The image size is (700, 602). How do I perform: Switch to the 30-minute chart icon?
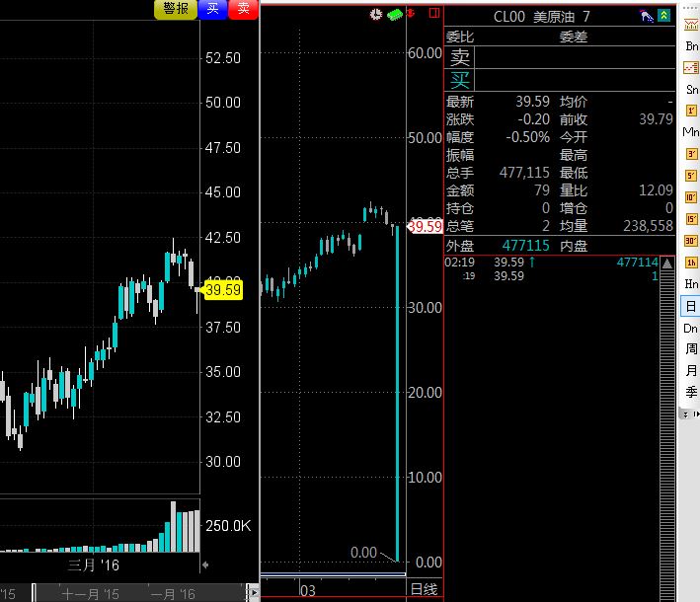click(691, 241)
